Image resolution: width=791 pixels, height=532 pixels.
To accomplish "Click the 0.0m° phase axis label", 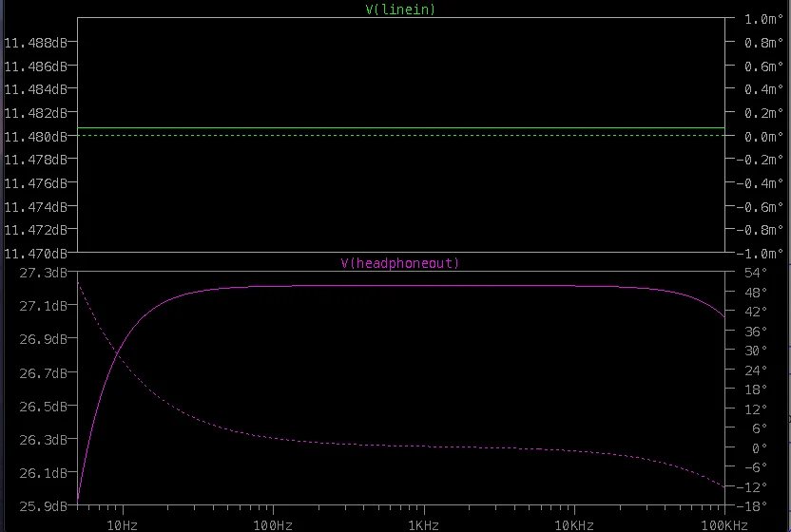I will click(x=763, y=137).
